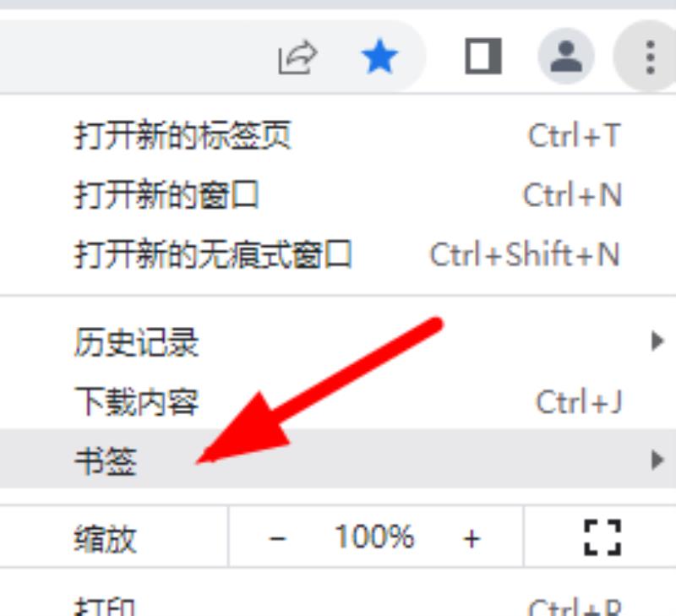Click the three-dot Chrome menu button
The image size is (676, 616).
click(x=650, y=57)
